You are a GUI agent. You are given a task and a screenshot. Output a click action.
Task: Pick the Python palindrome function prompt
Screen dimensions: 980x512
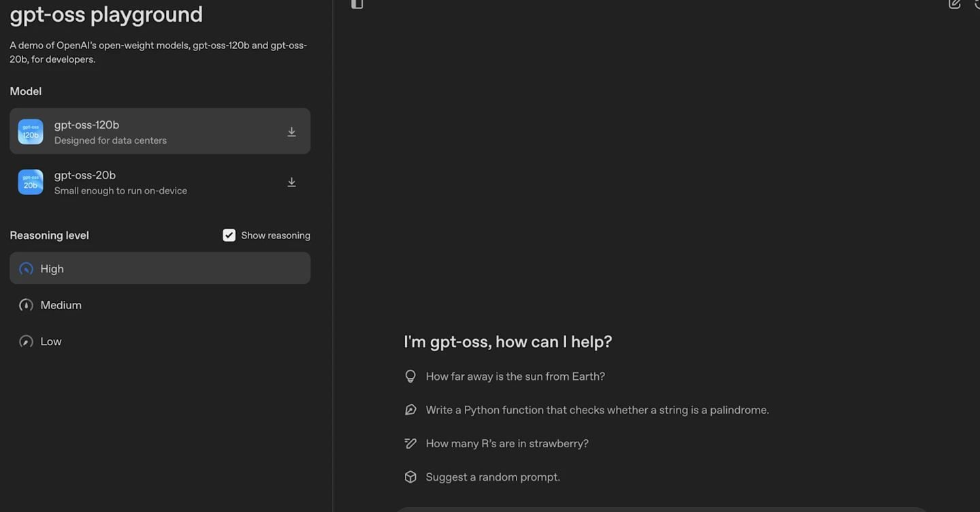click(x=597, y=410)
